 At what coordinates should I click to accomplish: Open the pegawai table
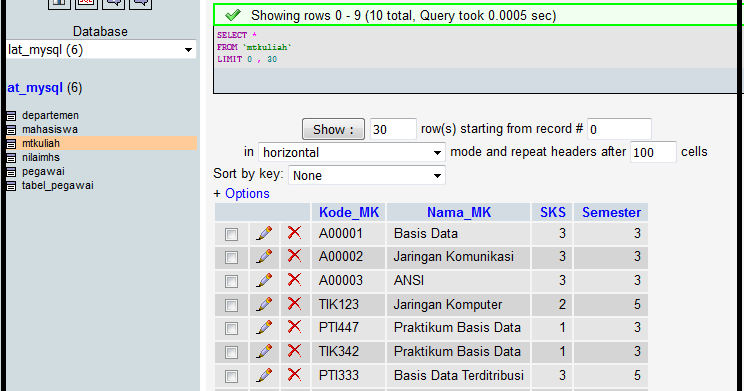(x=43, y=171)
